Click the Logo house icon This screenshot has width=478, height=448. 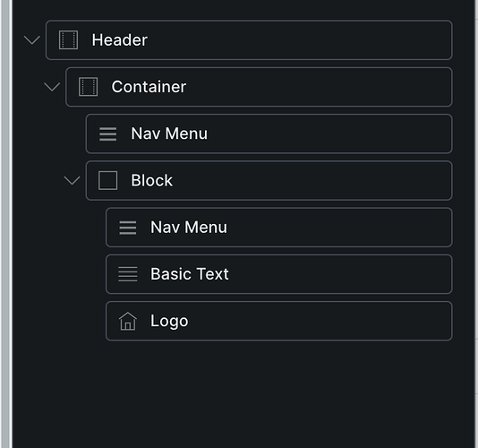[128, 321]
